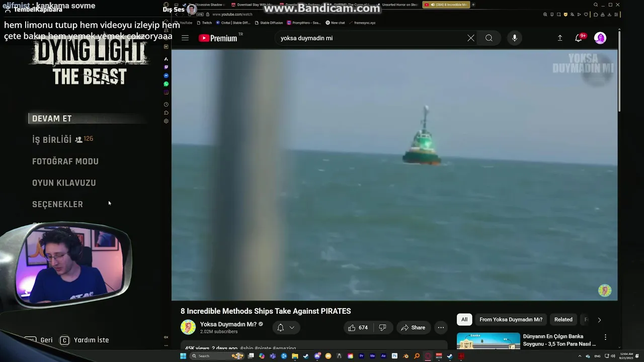Select the 'Related' recommendations chip
This screenshot has width=644, height=362.
(x=563, y=319)
